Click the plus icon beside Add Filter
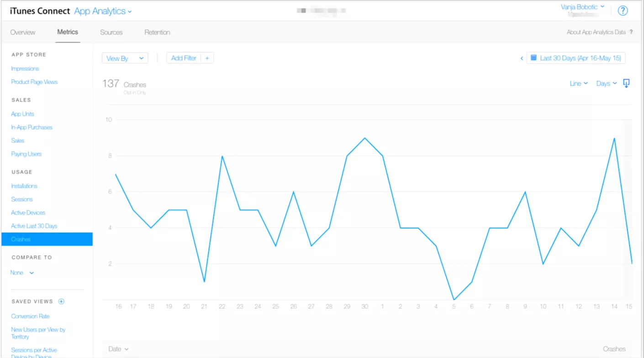Viewport: 644px width, 358px height. click(x=207, y=58)
